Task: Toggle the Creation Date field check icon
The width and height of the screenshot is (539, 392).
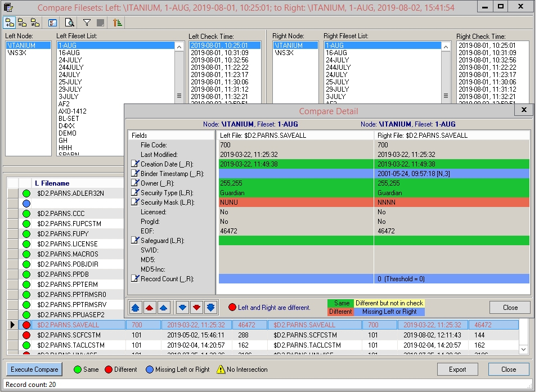Action: (135, 164)
